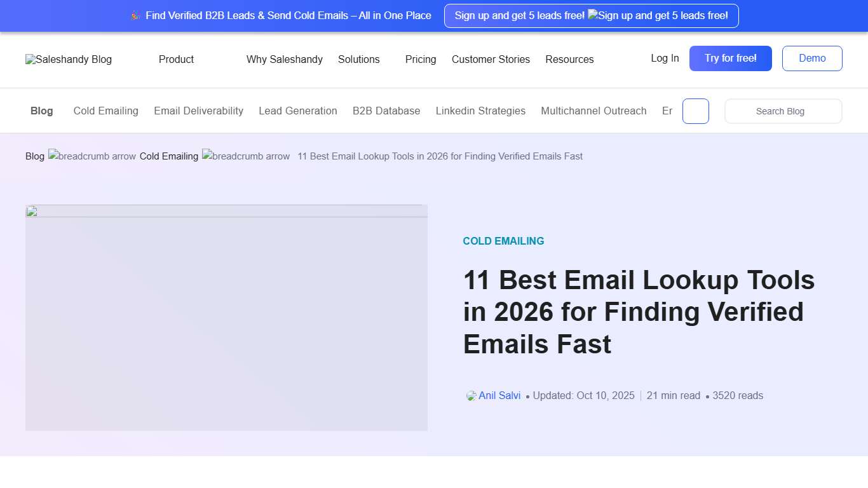Click the author avatar beside Anil Salvi

click(x=470, y=395)
